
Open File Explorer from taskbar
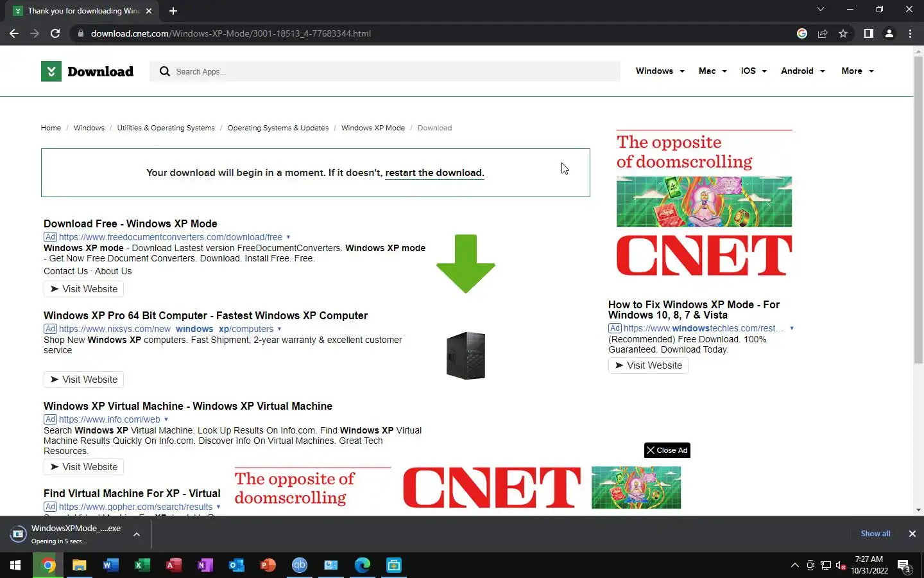tap(79, 565)
